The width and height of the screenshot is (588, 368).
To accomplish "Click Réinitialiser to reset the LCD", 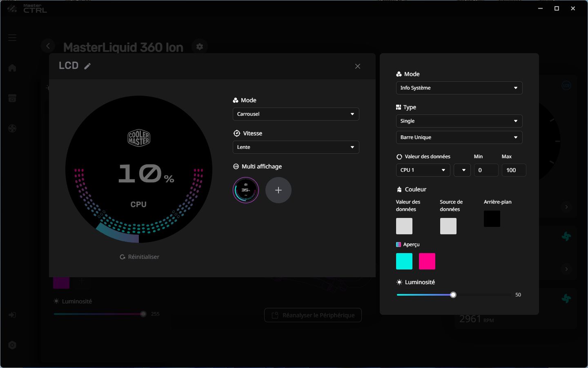I will click(140, 257).
